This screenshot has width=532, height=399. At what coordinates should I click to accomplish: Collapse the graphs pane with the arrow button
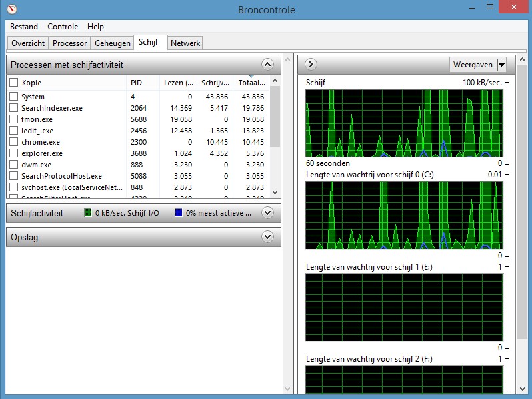click(x=311, y=64)
